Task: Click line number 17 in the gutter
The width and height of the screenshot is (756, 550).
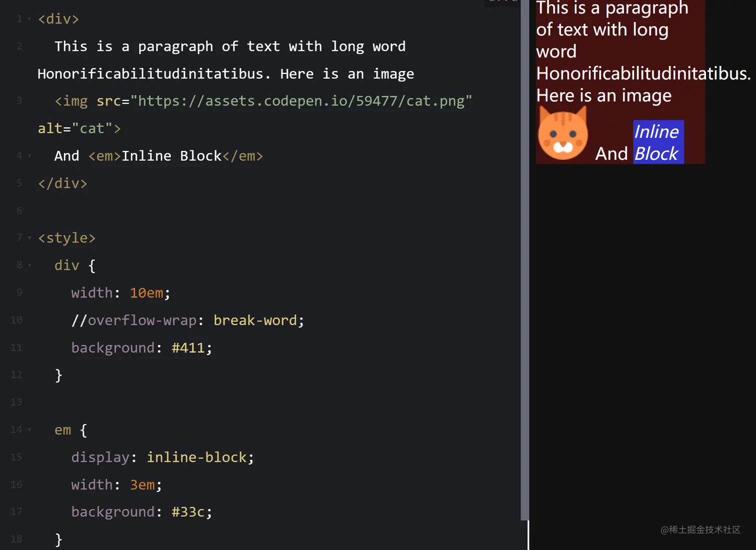Action: tap(16, 511)
